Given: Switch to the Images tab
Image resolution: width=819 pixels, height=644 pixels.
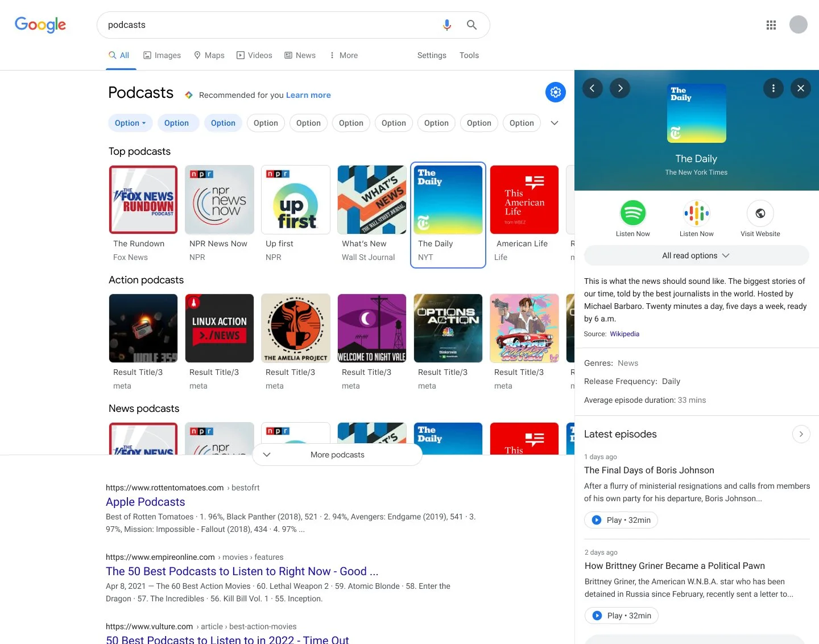Looking at the screenshot, I should [162, 55].
